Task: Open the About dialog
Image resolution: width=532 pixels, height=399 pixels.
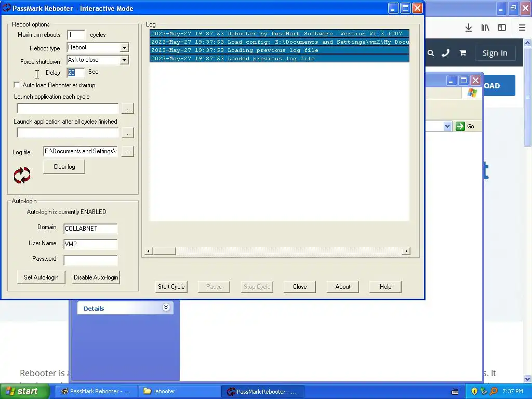Action: (x=343, y=287)
